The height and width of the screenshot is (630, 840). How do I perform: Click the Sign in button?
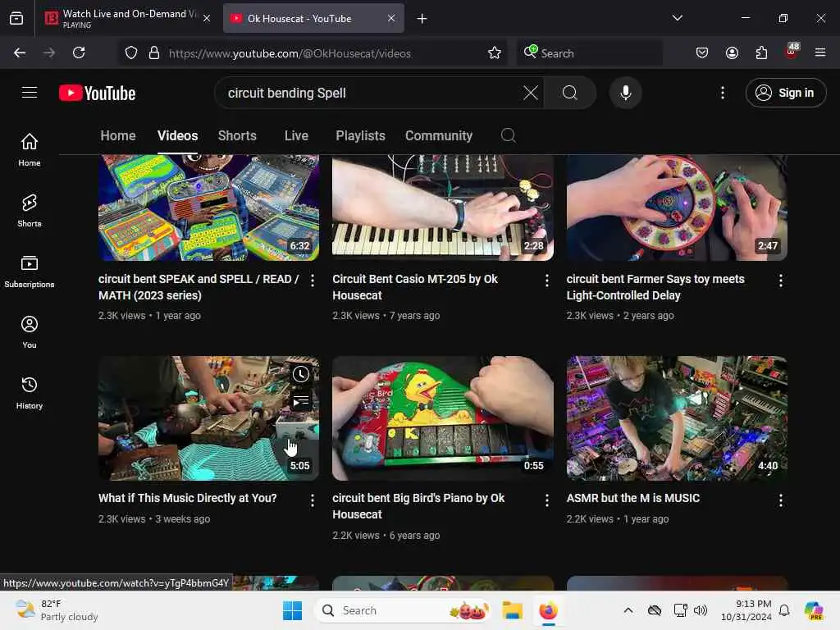click(x=785, y=93)
